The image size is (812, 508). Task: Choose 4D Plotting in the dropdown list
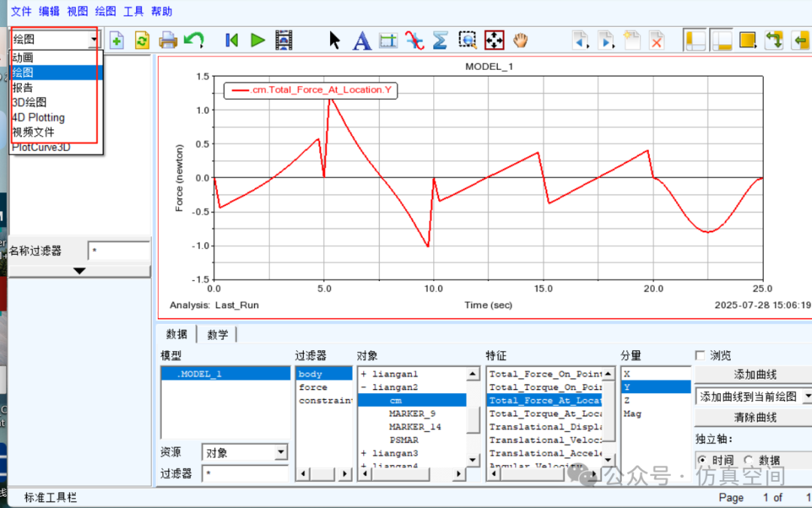point(56,117)
